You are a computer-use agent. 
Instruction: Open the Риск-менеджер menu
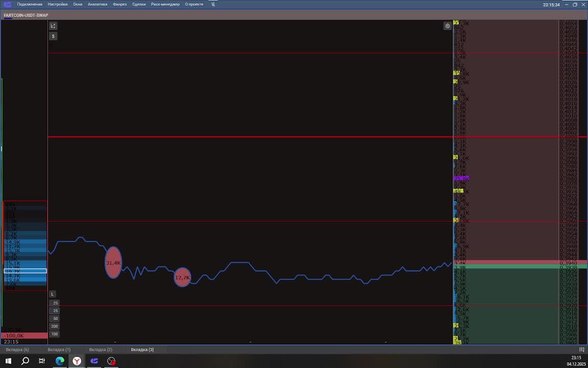(165, 5)
